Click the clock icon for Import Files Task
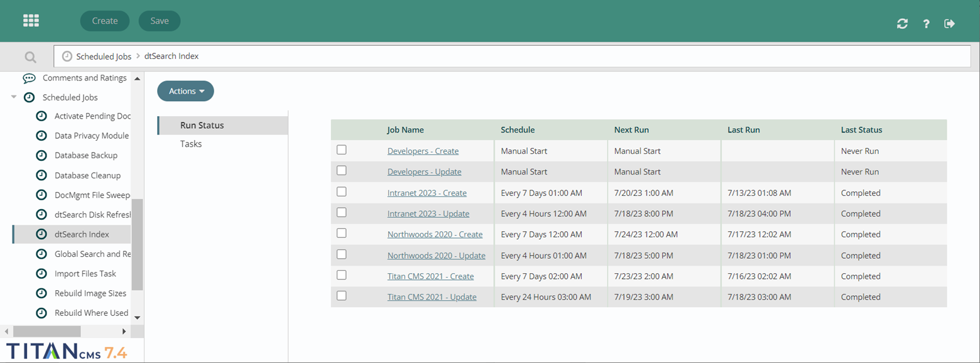This screenshot has width=980, height=363. click(x=41, y=273)
